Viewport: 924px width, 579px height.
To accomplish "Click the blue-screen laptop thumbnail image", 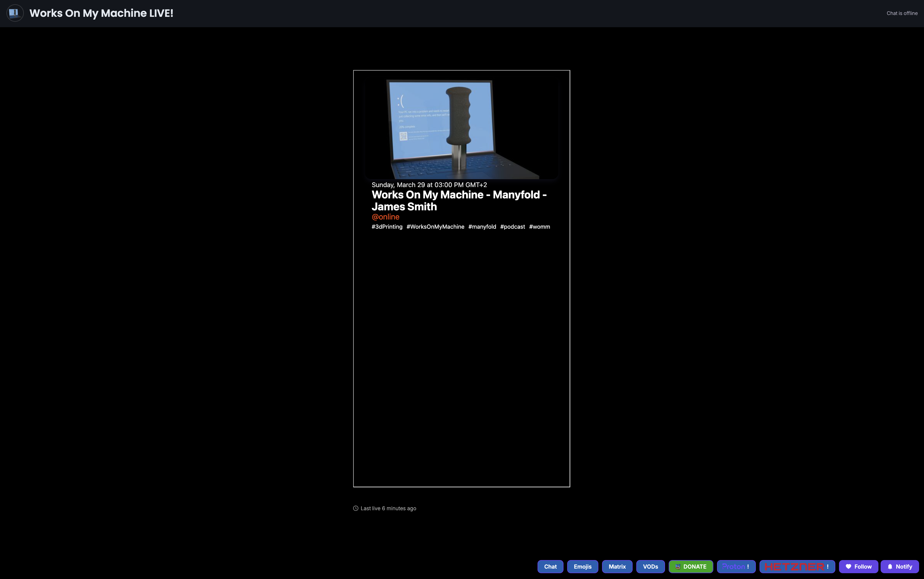I will click(461, 129).
